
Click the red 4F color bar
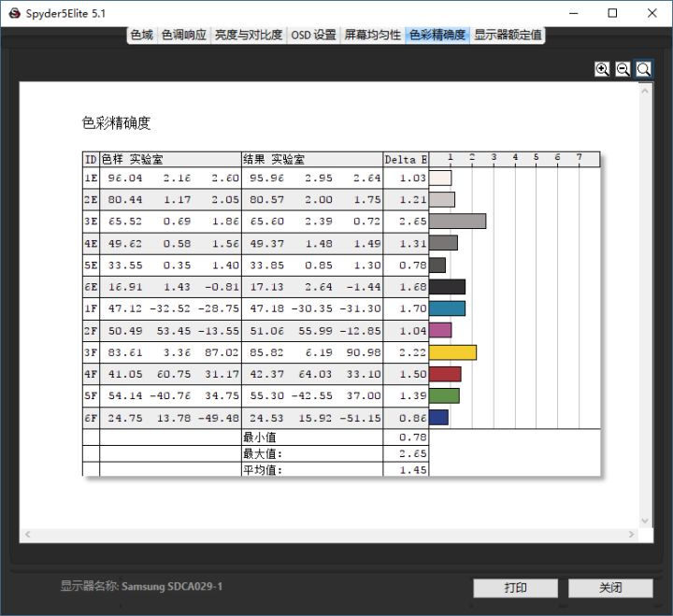tap(445, 374)
